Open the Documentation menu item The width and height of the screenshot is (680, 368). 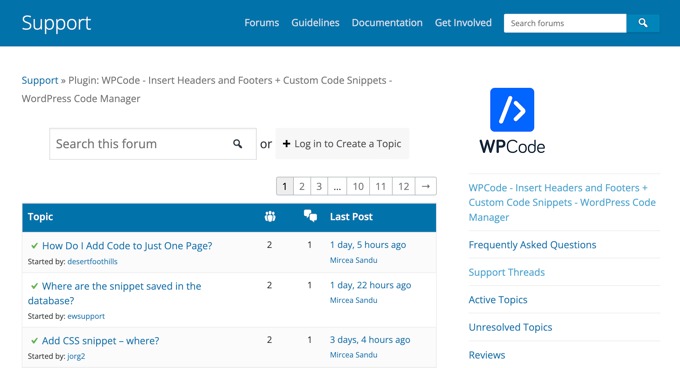pyautogui.click(x=387, y=23)
